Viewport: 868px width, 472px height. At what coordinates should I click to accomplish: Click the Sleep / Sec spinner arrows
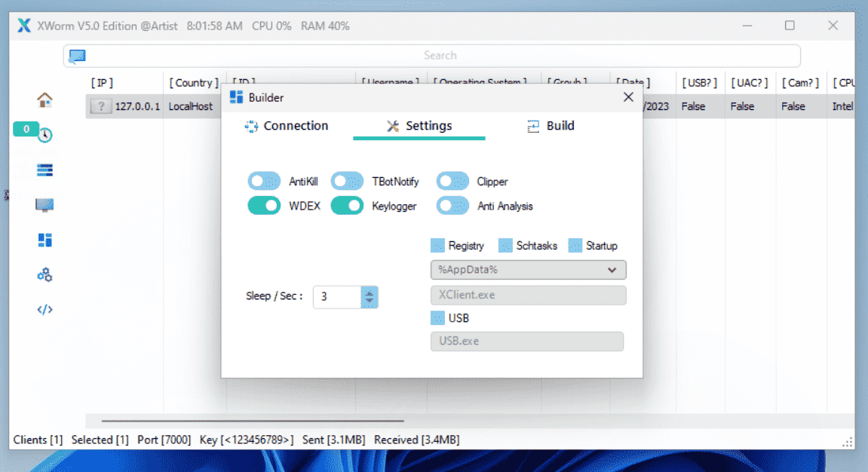pyautogui.click(x=370, y=297)
